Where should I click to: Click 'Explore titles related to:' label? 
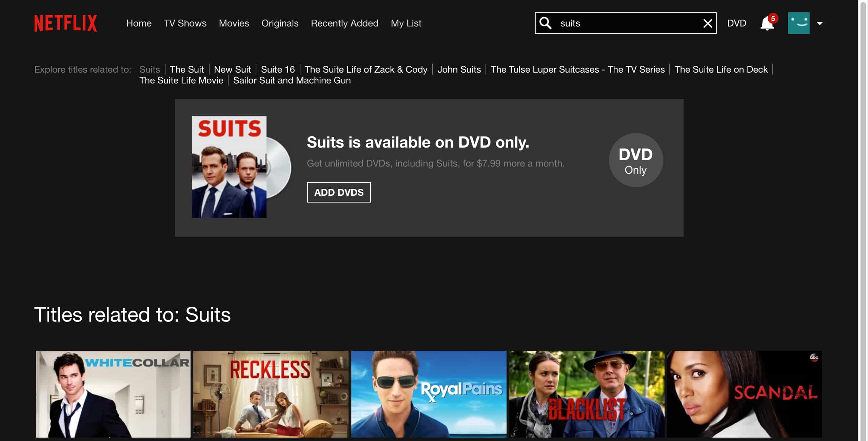[x=83, y=69]
